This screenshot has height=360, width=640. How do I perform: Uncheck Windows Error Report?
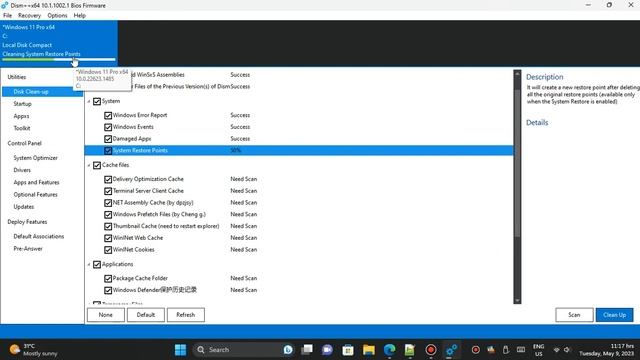pos(108,116)
